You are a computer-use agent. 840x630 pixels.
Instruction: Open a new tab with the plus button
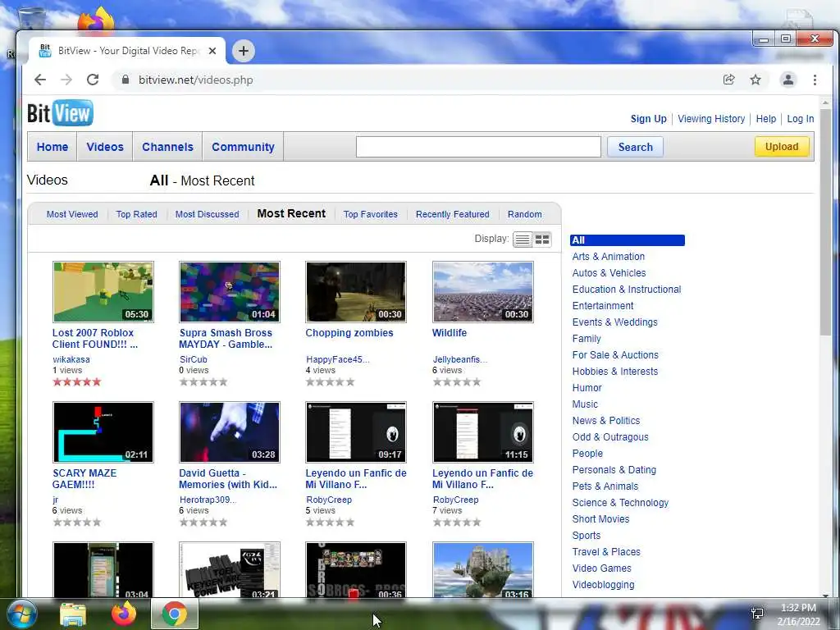243,51
